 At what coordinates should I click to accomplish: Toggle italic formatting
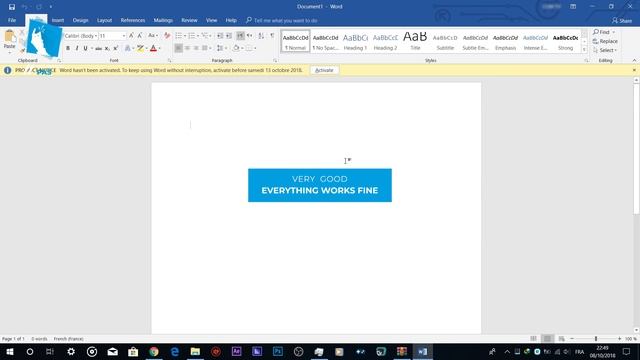pyautogui.click(x=77, y=48)
